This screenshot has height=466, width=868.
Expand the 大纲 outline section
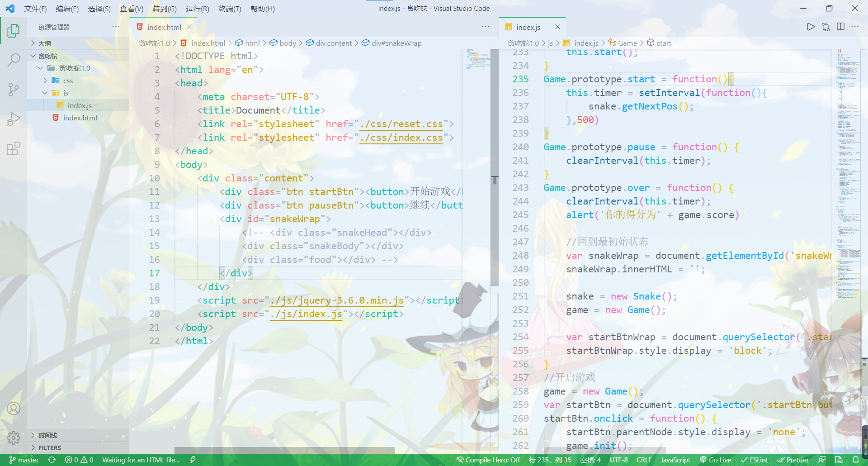(44, 43)
